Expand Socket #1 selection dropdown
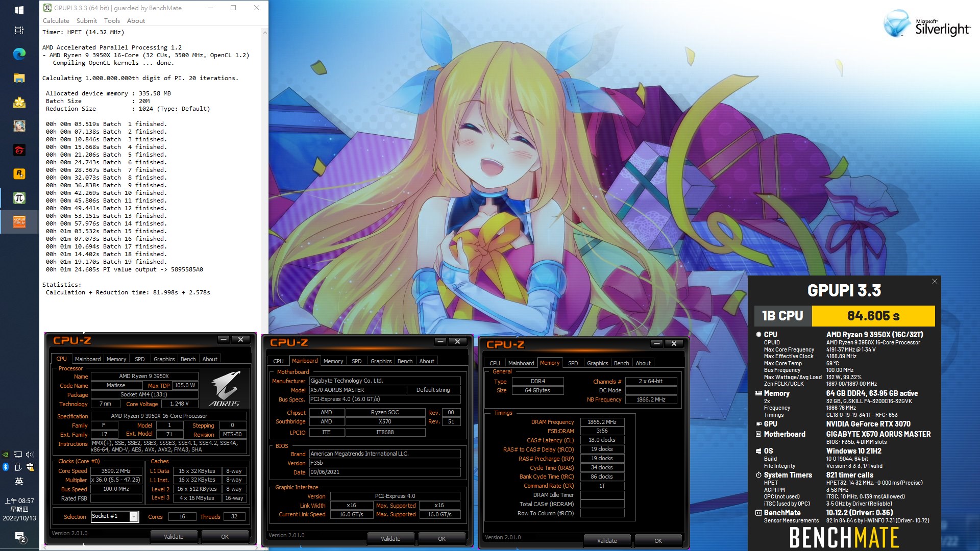The height and width of the screenshot is (551, 980). 134,517
